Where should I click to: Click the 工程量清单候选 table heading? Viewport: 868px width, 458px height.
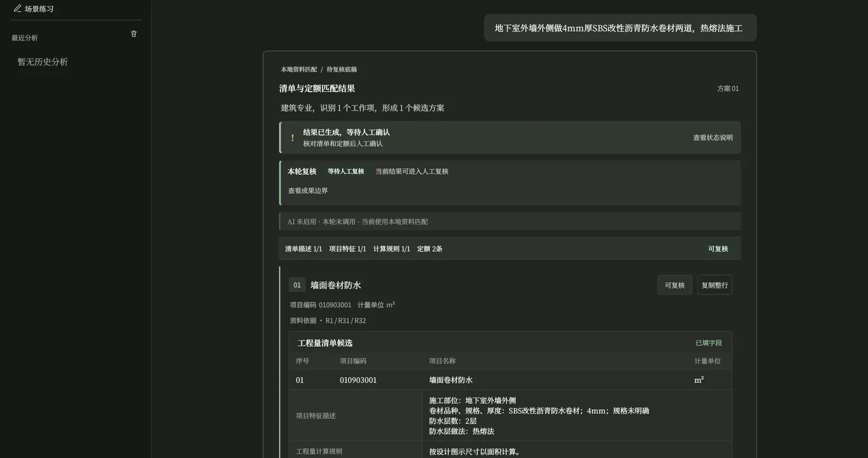[x=325, y=343]
